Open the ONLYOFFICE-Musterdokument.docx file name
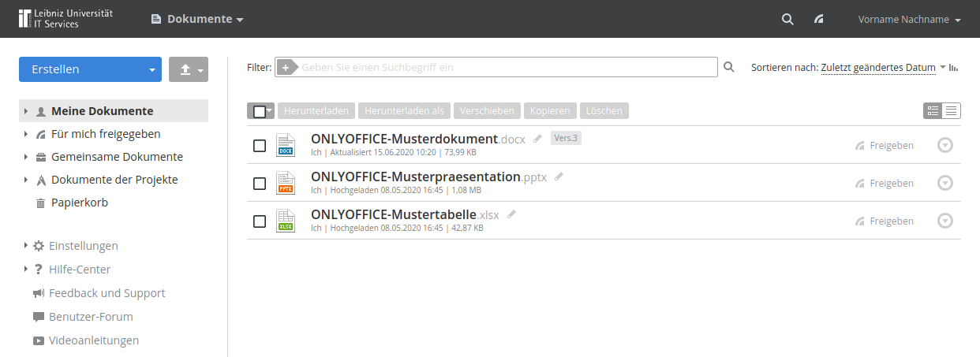The height and width of the screenshot is (357, 980). [x=418, y=139]
